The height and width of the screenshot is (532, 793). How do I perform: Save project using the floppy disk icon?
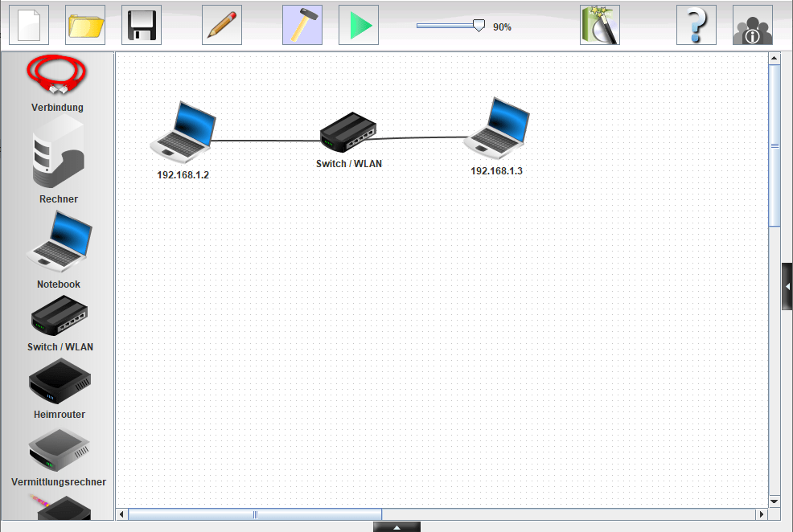coord(142,25)
